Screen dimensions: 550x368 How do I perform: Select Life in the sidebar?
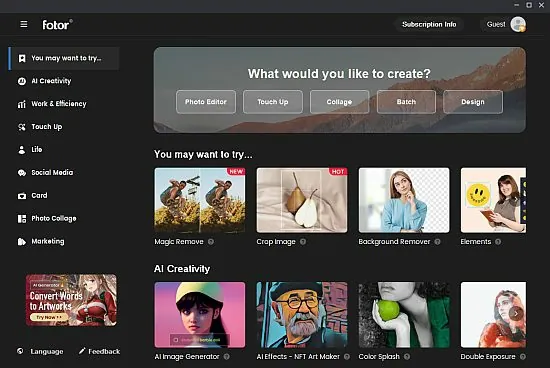tap(64, 150)
